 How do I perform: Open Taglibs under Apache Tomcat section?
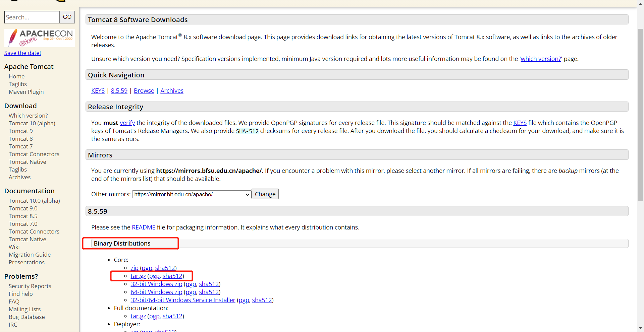18,84
